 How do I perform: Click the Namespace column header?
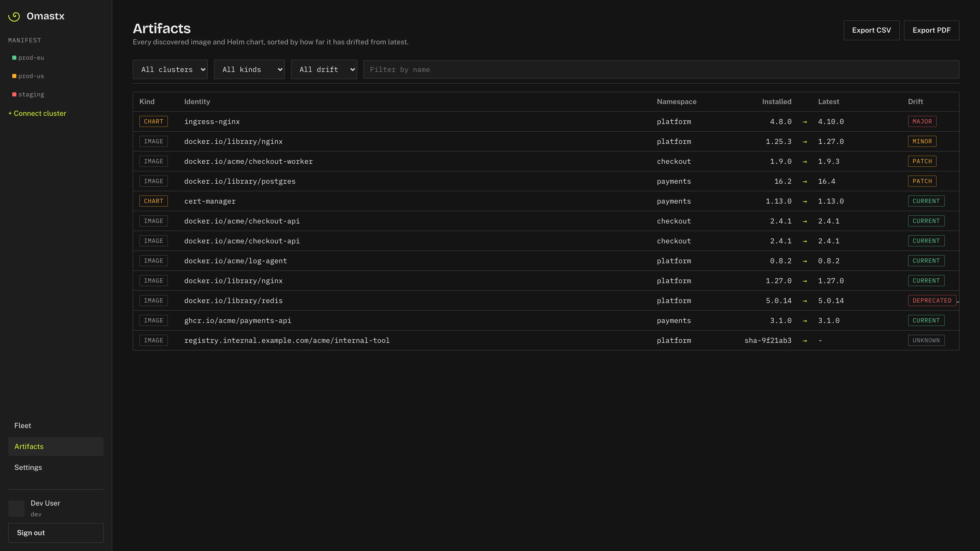point(676,102)
